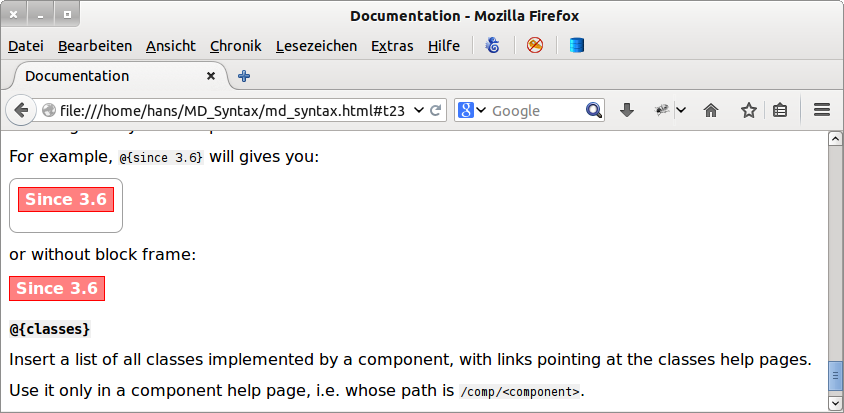Close the Documentation tab
Viewport: 844px width, 413px height.
coord(211,76)
